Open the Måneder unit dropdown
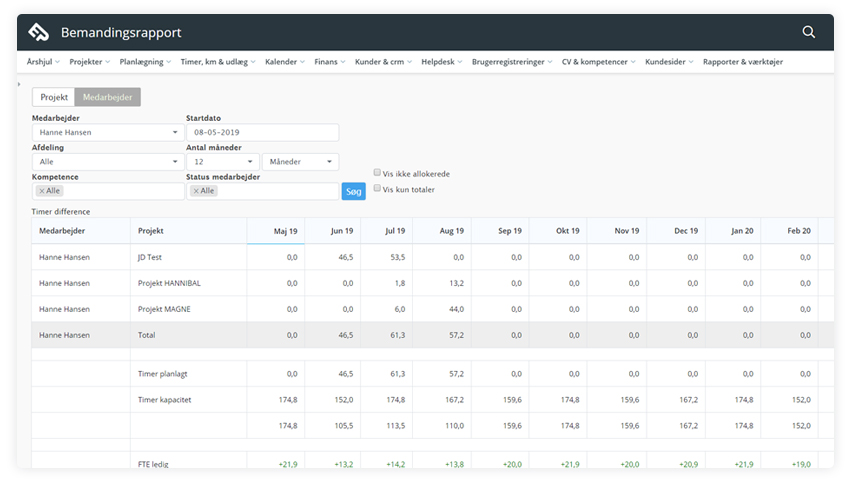Viewport: 850px width, 482px height. 300,162
